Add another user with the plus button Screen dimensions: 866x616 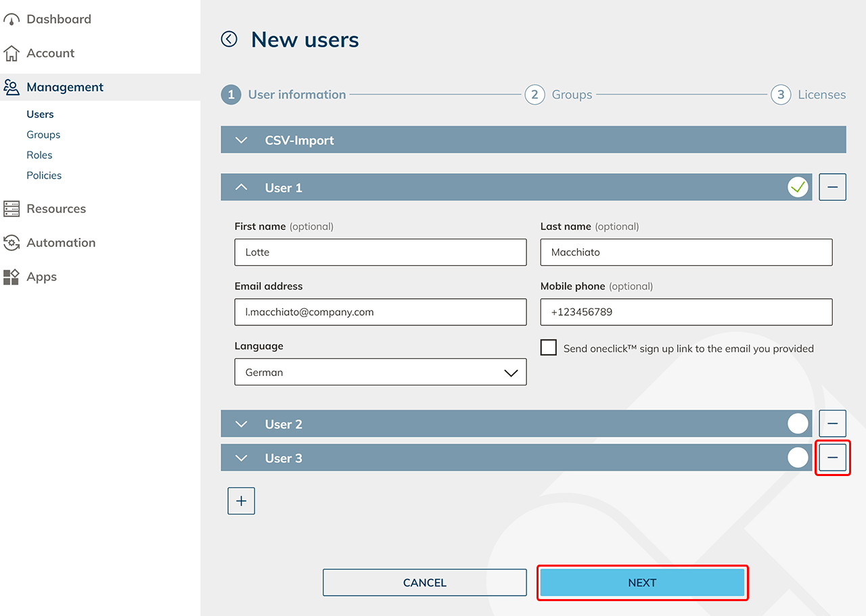(241, 501)
